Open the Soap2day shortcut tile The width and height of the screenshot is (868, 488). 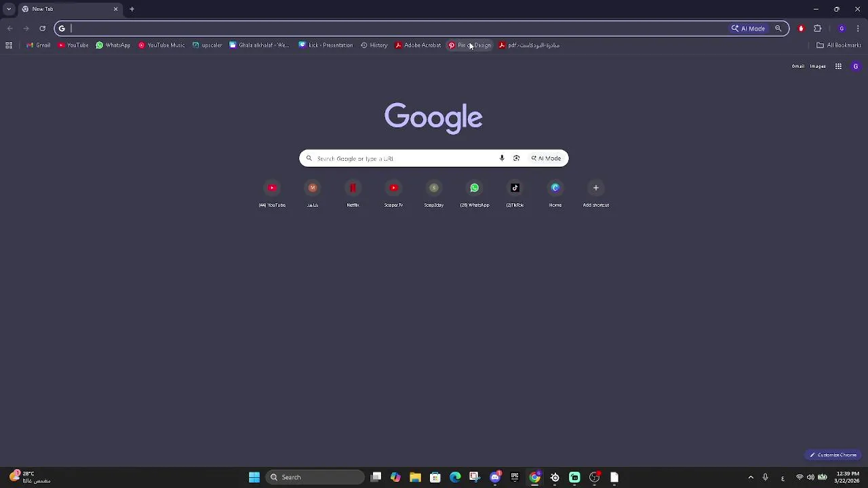[434, 193]
